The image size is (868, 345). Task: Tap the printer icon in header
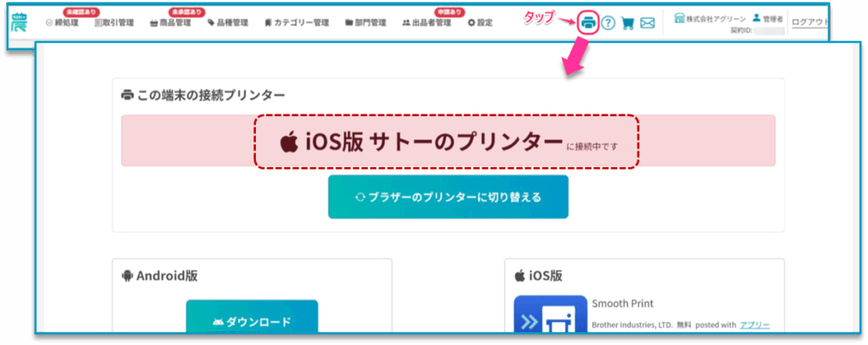588,23
